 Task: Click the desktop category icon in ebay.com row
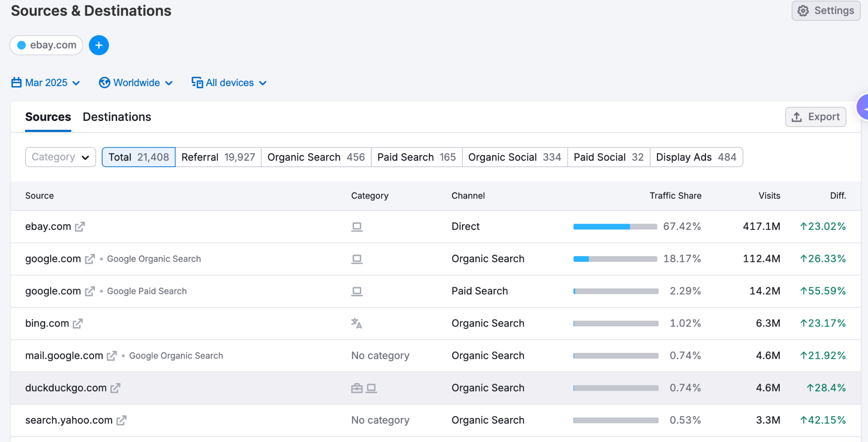pos(357,227)
